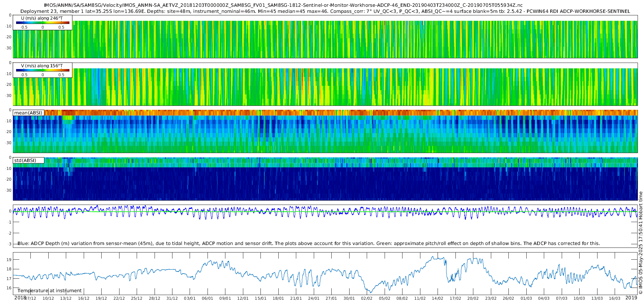Click the 21/01 date tick label
The height and width of the screenshot is (304, 644).
pos(296,298)
